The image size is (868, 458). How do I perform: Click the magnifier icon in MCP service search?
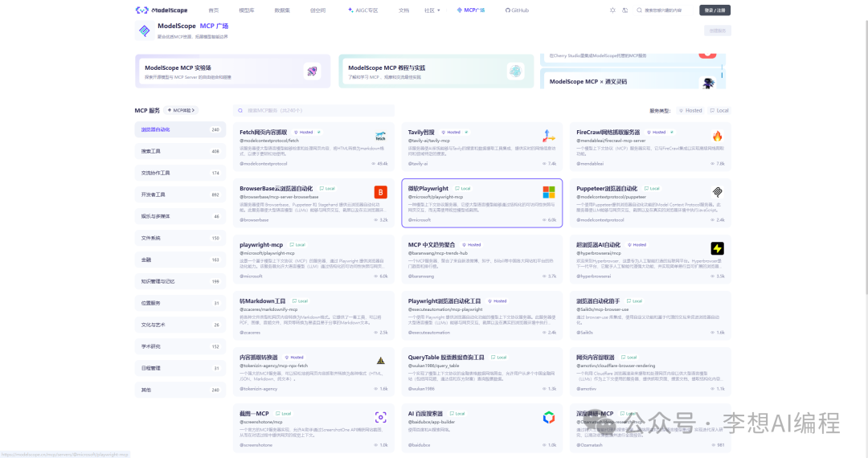(240, 111)
